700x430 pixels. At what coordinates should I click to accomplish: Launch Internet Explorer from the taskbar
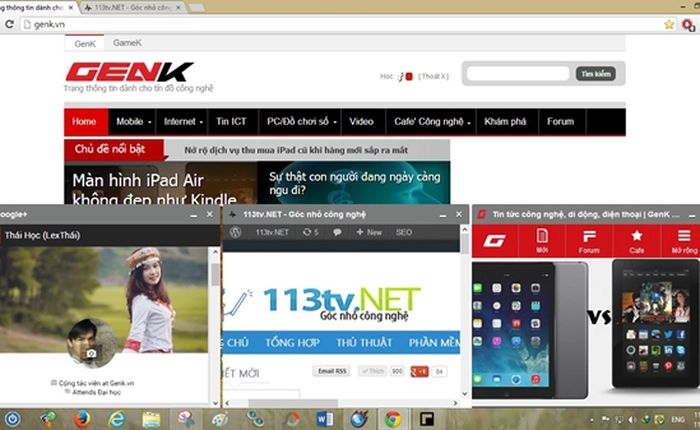(117, 419)
